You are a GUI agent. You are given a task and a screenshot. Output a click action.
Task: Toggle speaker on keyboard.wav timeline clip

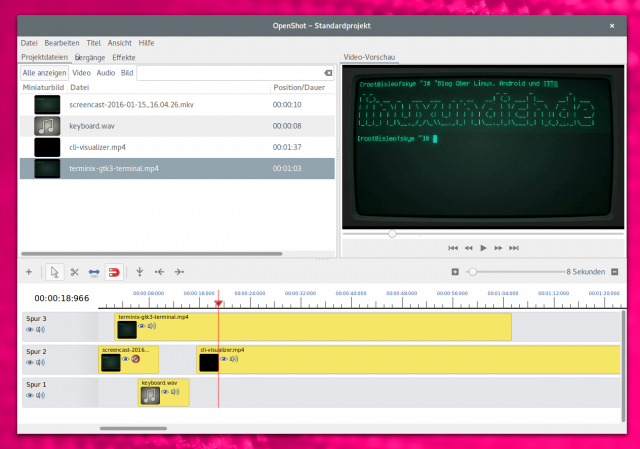click(175, 392)
